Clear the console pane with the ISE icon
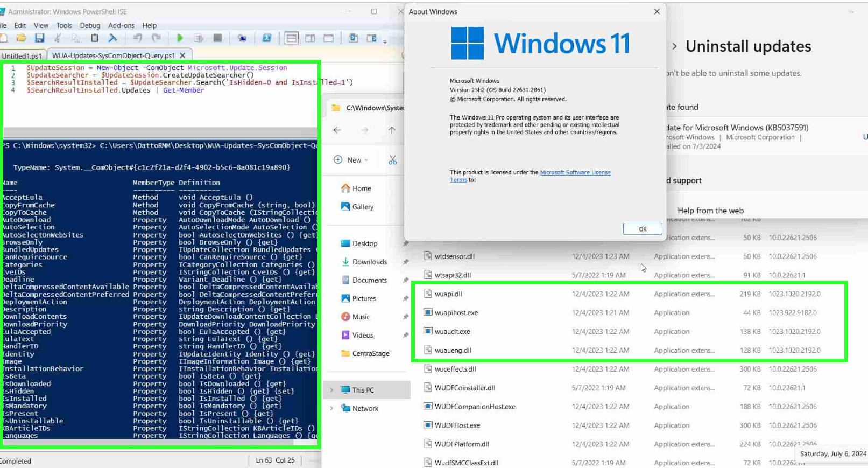The height and width of the screenshot is (468, 868). 112,38
